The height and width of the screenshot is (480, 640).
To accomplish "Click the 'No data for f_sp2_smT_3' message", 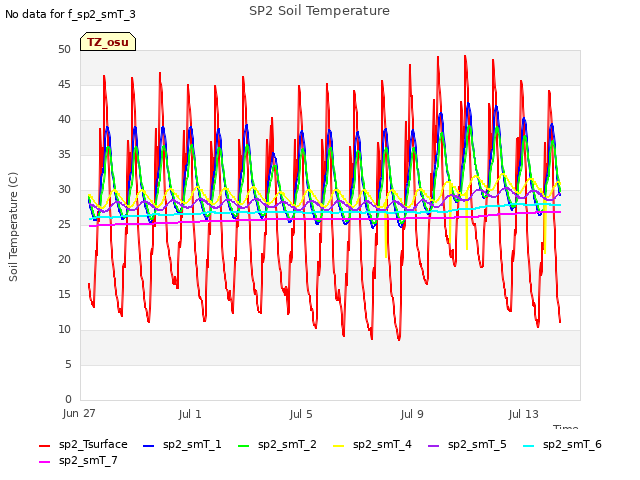I will click(x=70, y=14).
